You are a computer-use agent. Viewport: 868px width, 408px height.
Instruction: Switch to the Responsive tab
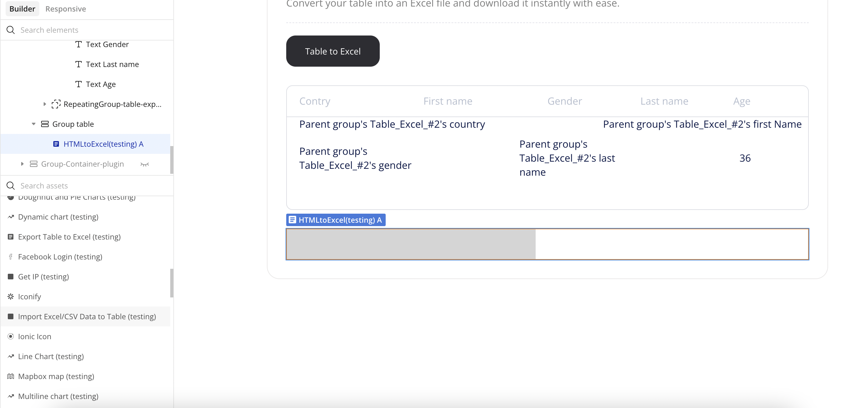66,9
